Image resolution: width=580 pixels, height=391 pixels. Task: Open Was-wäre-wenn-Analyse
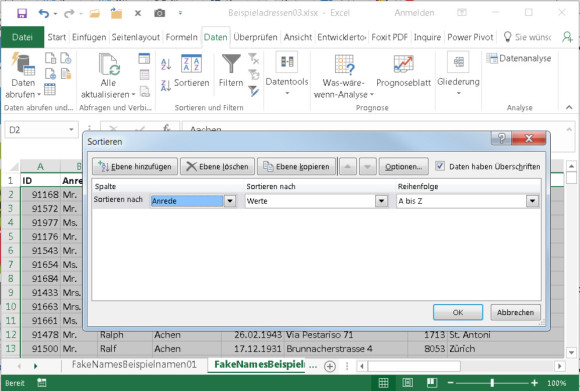(344, 76)
